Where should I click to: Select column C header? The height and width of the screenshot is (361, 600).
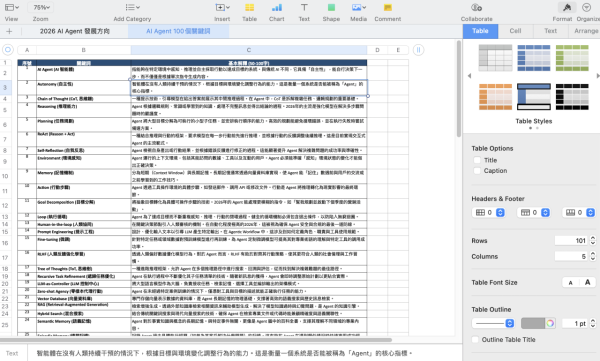[x=249, y=50]
